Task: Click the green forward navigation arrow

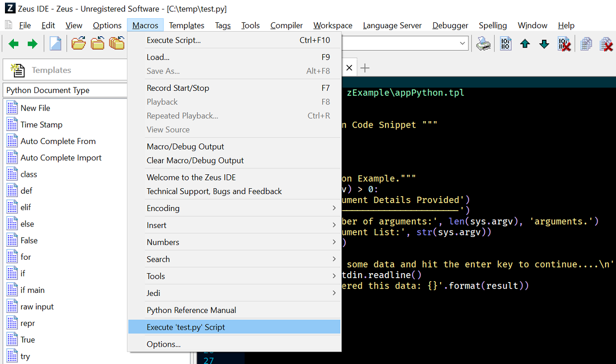Action: (x=32, y=44)
